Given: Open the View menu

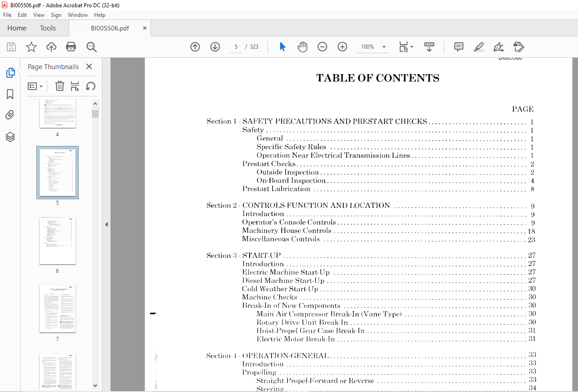Looking at the screenshot, I should coord(39,15).
